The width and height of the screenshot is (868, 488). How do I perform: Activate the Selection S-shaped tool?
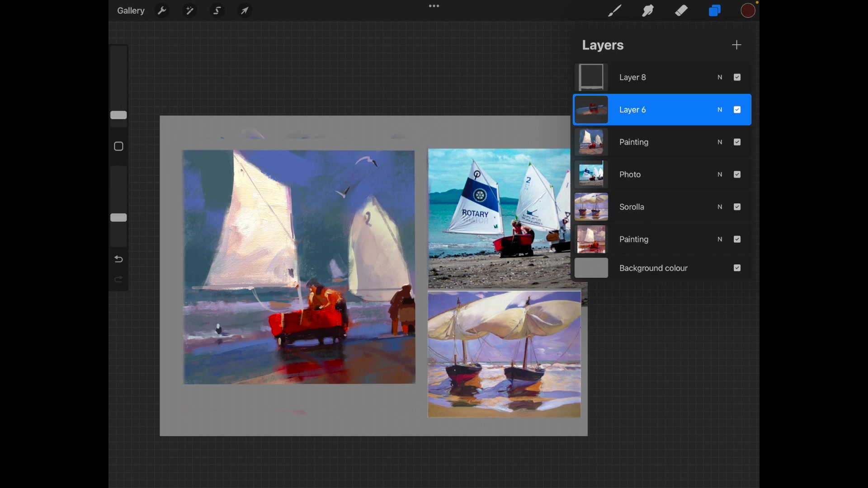click(217, 10)
